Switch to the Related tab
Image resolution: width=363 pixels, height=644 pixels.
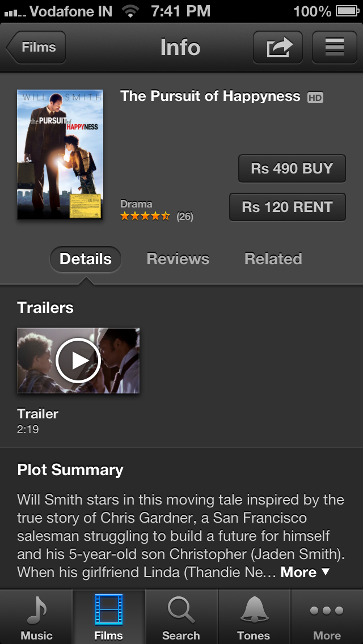point(273,259)
